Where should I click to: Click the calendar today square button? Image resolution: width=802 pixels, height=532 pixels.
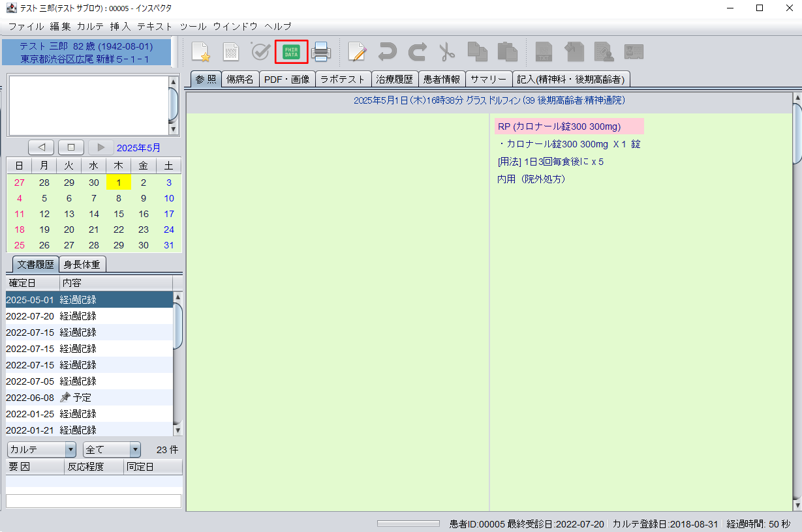pyautogui.click(x=71, y=147)
